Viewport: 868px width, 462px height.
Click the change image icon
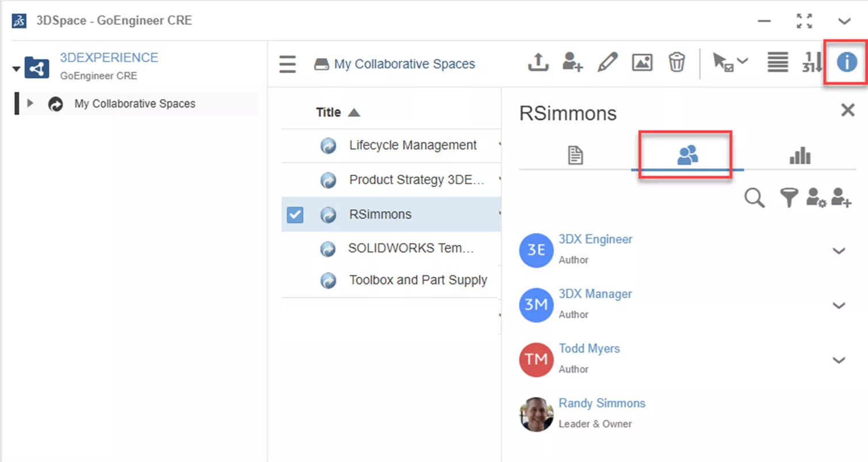click(642, 62)
